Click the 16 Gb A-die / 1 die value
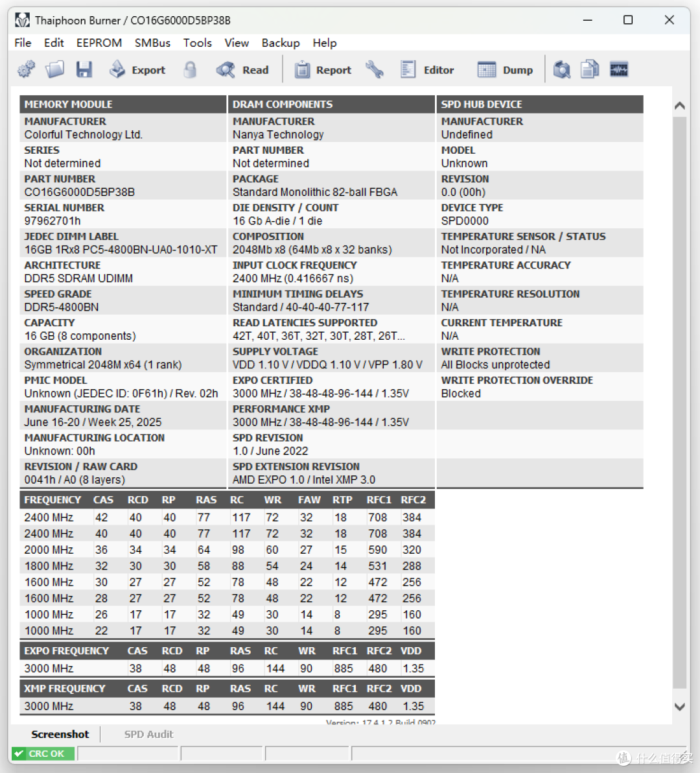Screen dimensions: 700x773 pyautogui.click(x=277, y=220)
